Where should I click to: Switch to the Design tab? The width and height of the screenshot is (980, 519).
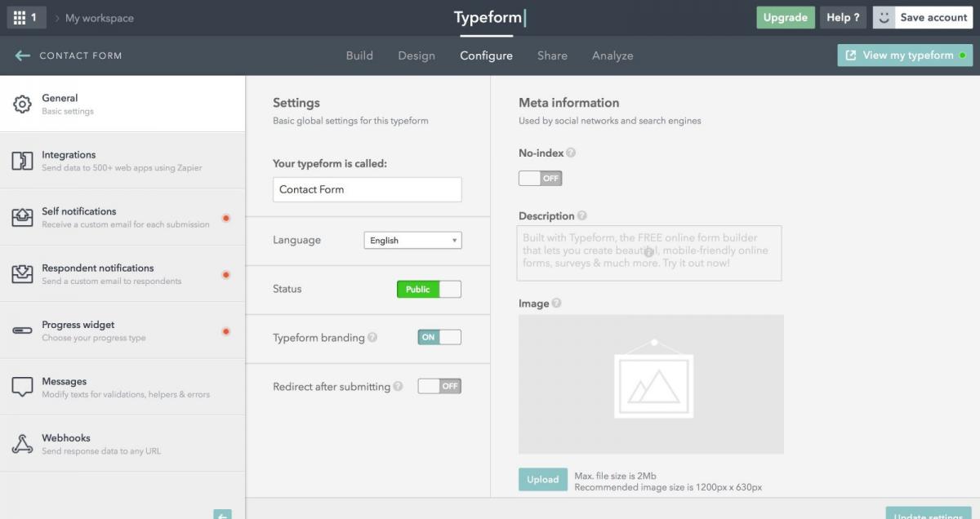(x=416, y=55)
